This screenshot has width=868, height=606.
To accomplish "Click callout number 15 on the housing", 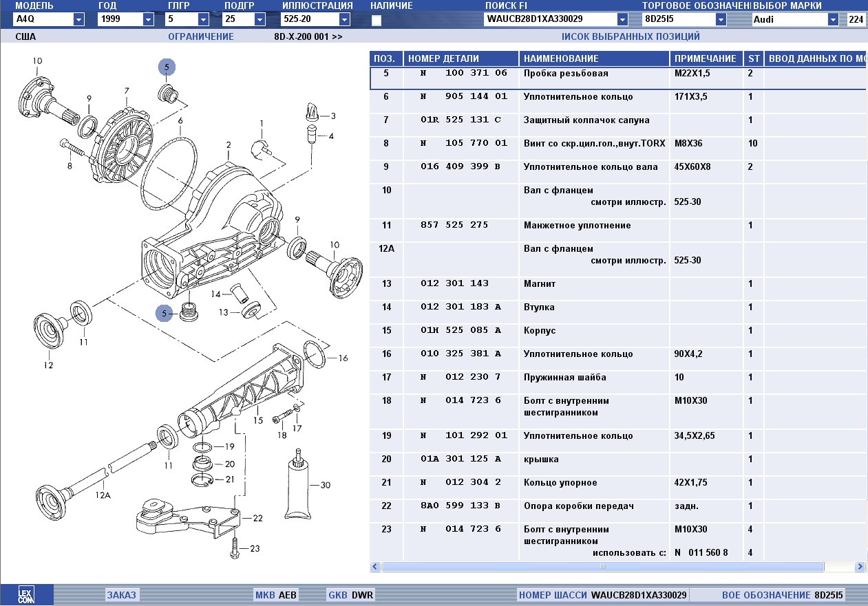I will click(257, 420).
